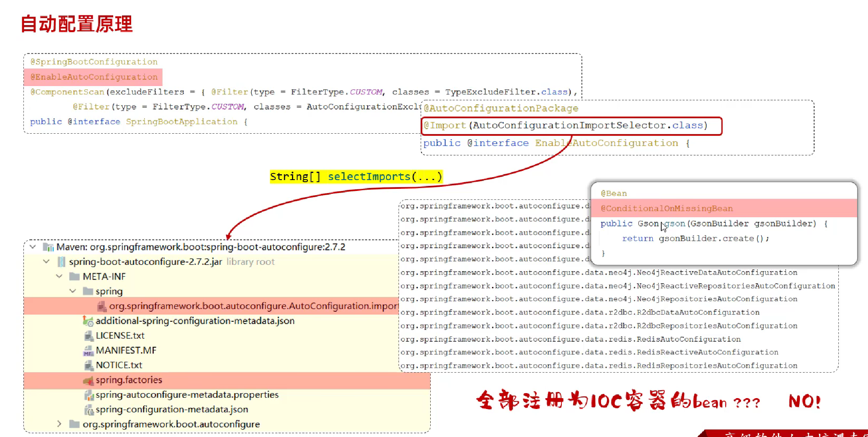Click the spring folder icon
Screen dimensions: 868x437
click(88, 291)
